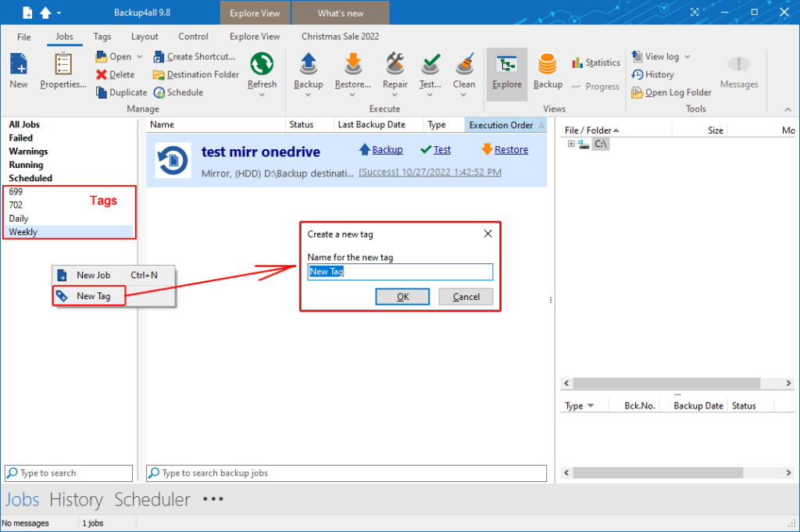
Task: Switch to the Layout ribbon tab
Action: click(145, 37)
